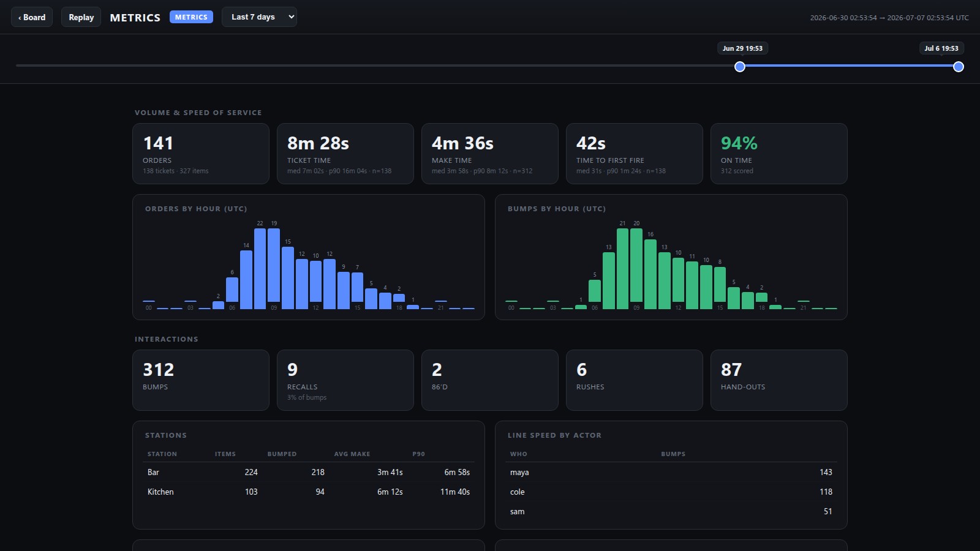Click the blue orders bar labeled 15
Image resolution: width=980 pixels, height=551 pixels.
[x=288, y=278]
